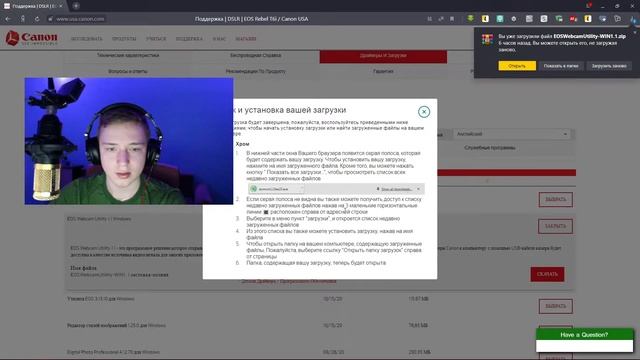Screen dimensions: 640x360
Task: Open the О НАС menu
Action: click(x=219, y=39)
